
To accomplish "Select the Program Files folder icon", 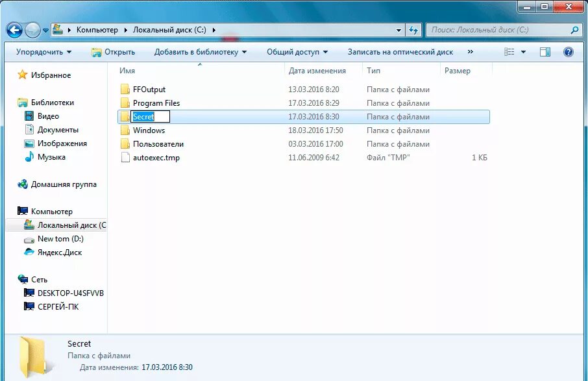I will 125,103.
